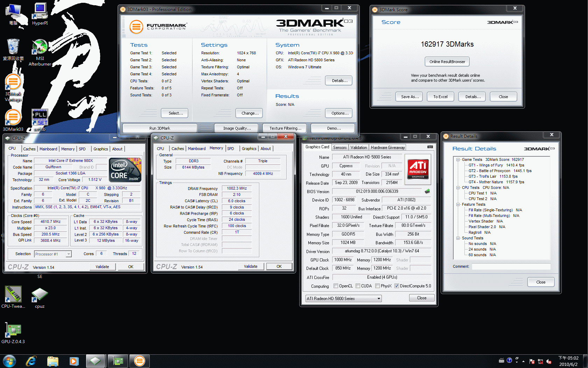Open the Processor #1 selection dropdown
Image resolution: width=588 pixels, height=368 pixels.
(x=53, y=254)
